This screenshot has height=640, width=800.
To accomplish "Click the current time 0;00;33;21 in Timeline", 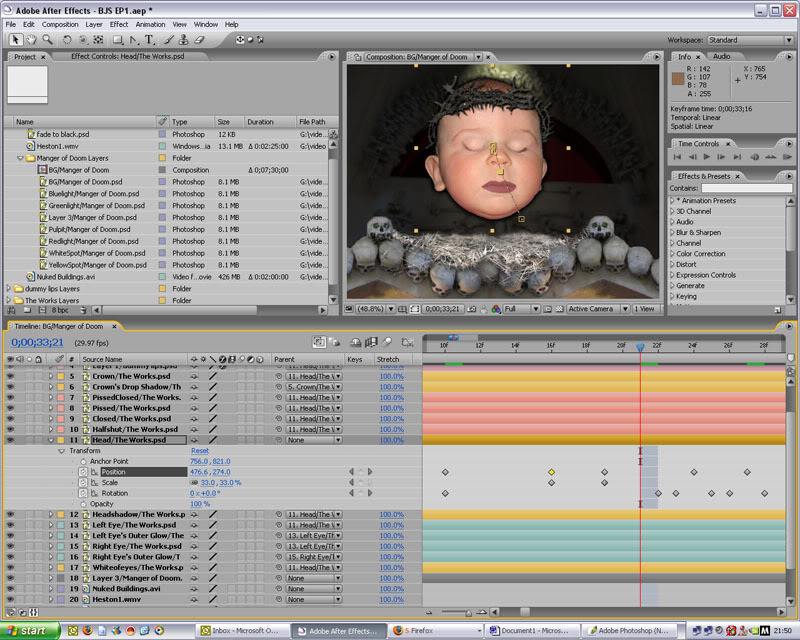I will [x=37, y=343].
